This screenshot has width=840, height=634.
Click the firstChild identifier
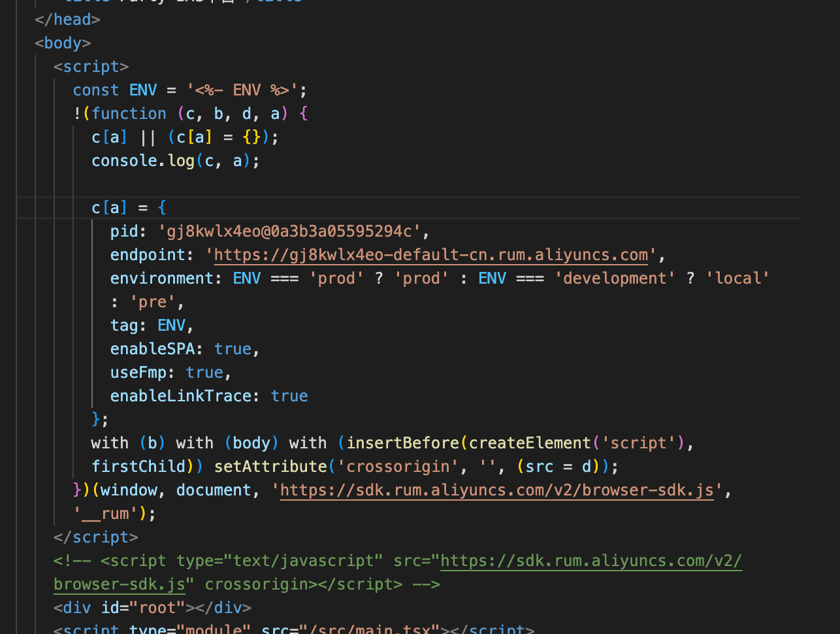point(138,467)
